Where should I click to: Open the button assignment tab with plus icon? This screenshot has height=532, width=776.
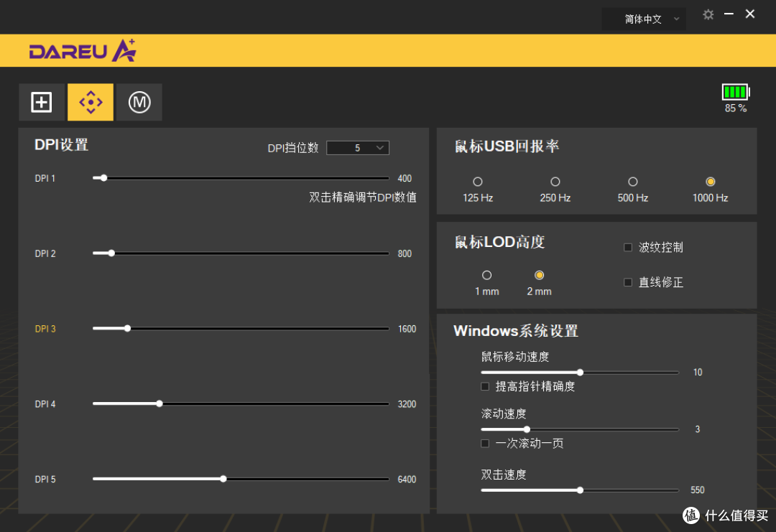42,103
